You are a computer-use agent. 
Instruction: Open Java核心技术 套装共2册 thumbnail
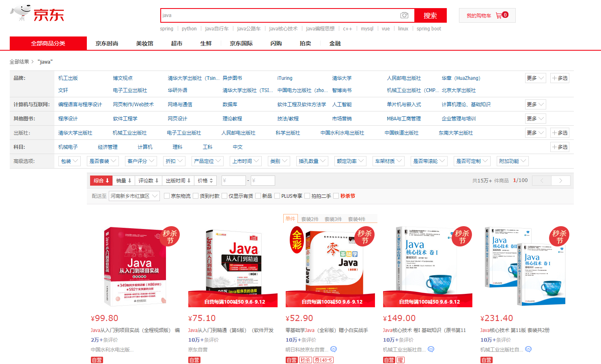(x=525, y=267)
